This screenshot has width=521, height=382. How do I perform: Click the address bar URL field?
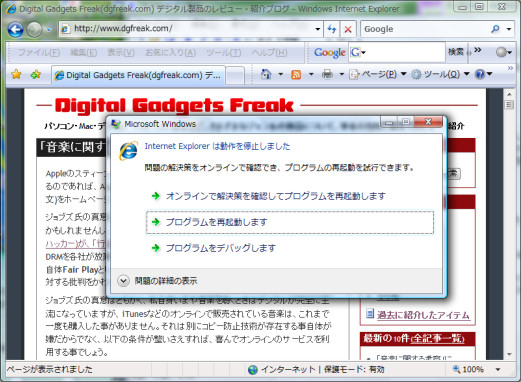[186, 29]
